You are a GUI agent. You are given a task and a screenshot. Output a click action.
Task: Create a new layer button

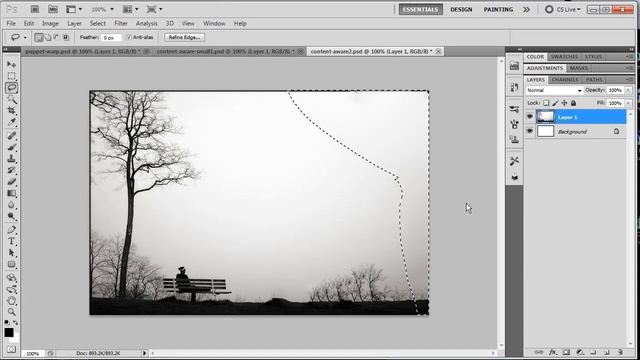click(606, 352)
